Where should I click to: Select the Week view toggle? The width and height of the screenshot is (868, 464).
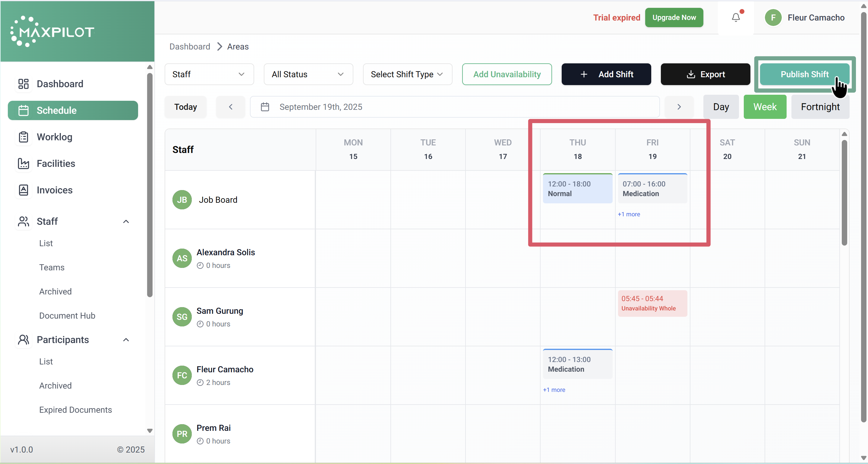pyautogui.click(x=765, y=107)
